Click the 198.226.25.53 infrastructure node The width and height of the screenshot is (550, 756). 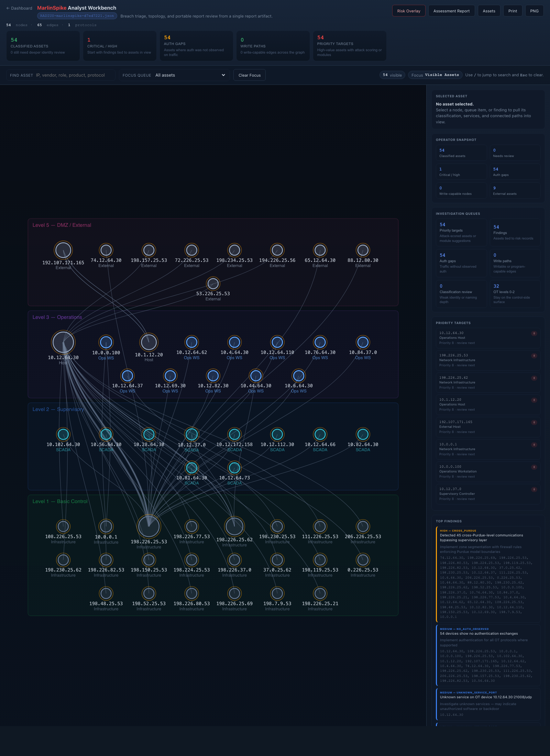tap(149, 526)
